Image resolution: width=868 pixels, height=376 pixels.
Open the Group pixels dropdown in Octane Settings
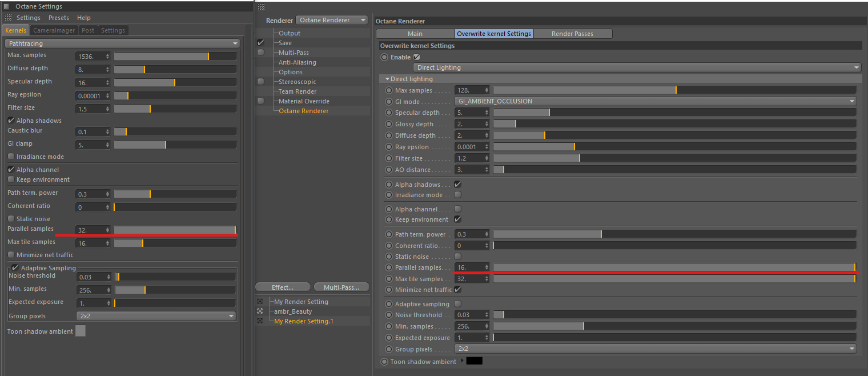tap(156, 316)
